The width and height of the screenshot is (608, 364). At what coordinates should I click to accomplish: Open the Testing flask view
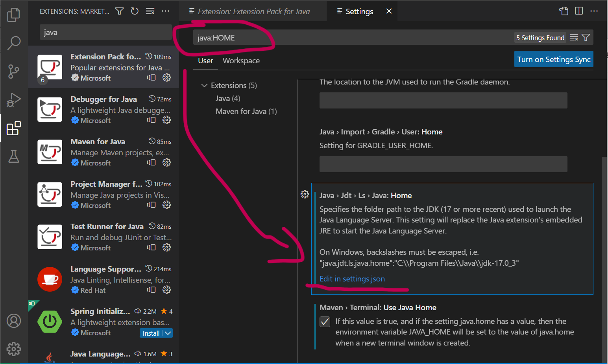(x=14, y=156)
